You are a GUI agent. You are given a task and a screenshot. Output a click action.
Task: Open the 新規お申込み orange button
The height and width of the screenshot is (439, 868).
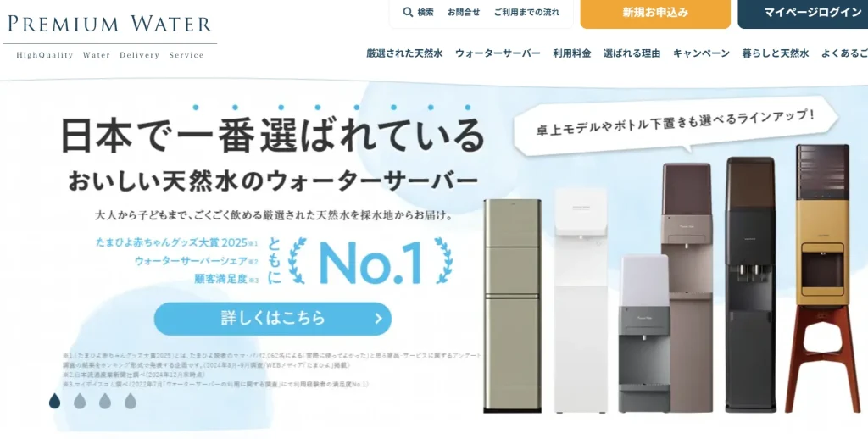(655, 12)
